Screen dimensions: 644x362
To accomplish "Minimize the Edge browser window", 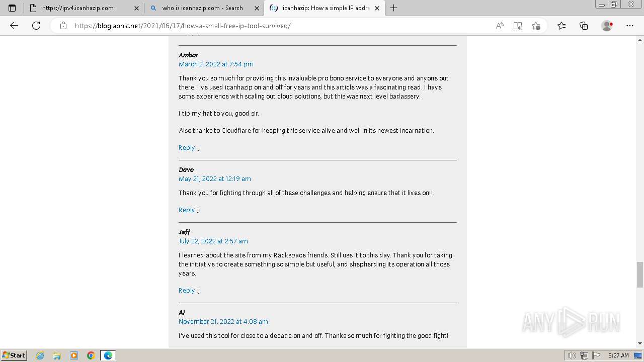I will click(601, 5).
